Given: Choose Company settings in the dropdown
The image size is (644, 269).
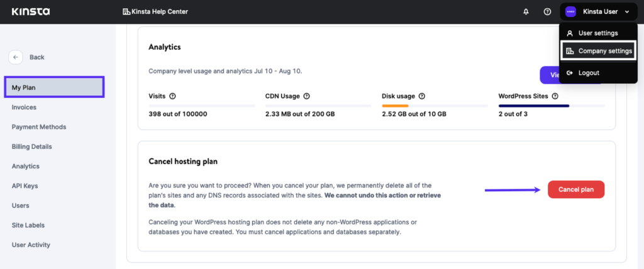Looking at the screenshot, I should [x=599, y=52].
